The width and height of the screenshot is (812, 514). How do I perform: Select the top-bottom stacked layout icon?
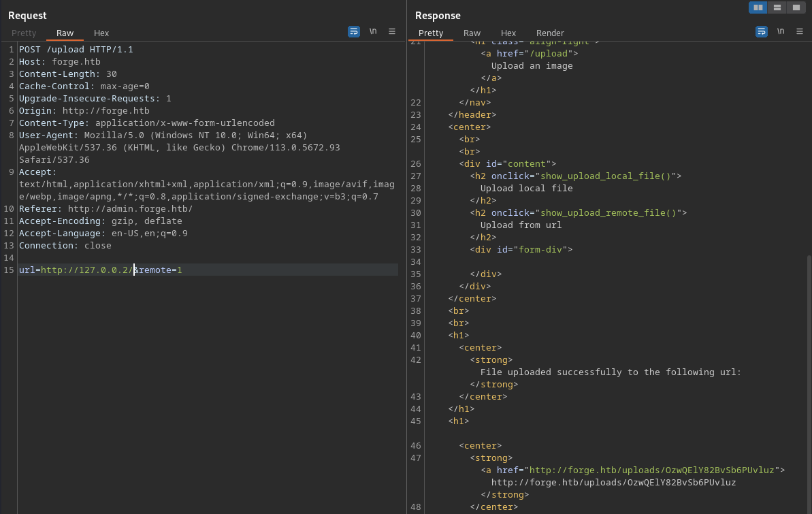point(777,7)
